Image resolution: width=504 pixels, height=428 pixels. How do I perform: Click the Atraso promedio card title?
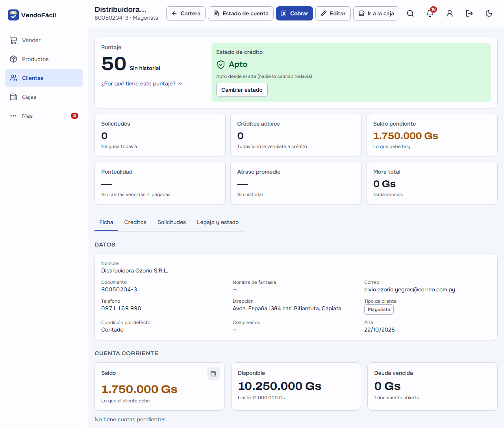[259, 172]
